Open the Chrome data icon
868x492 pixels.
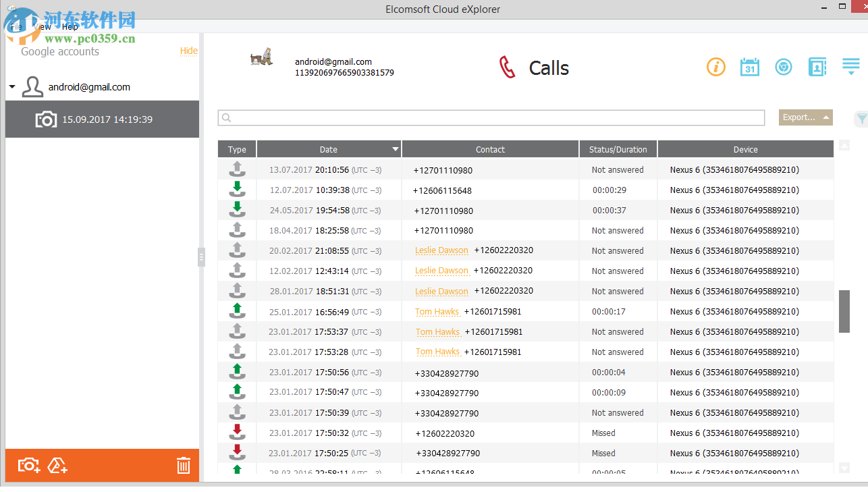[x=784, y=67]
